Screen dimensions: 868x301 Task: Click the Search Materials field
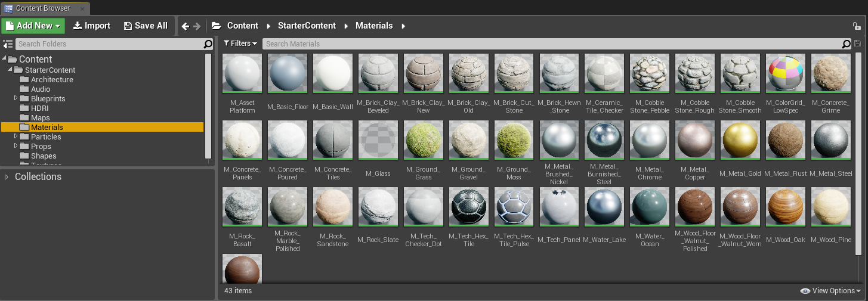tap(552, 44)
